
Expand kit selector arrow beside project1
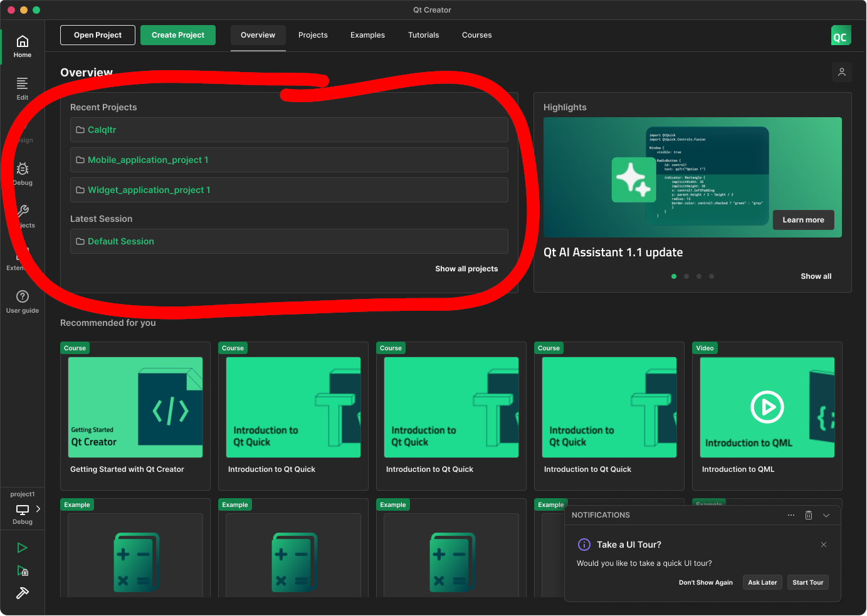point(38,509)
